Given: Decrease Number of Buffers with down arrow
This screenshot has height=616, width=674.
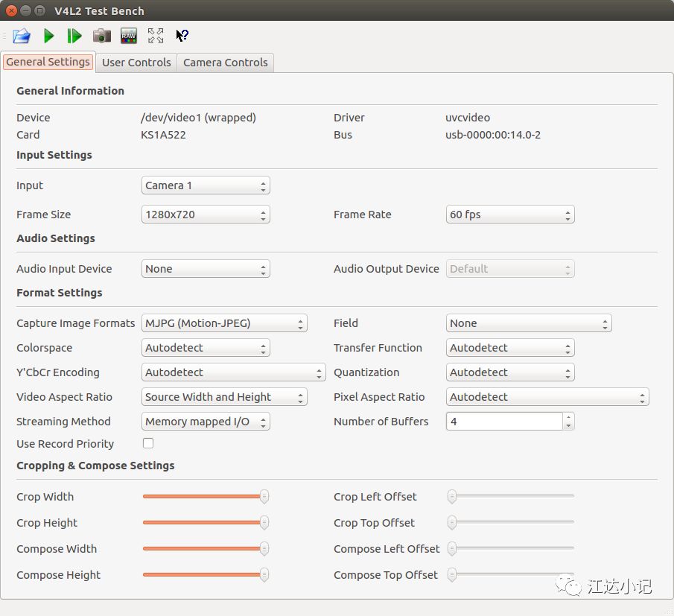Looking at the screenshot, I should coord(568,425).
